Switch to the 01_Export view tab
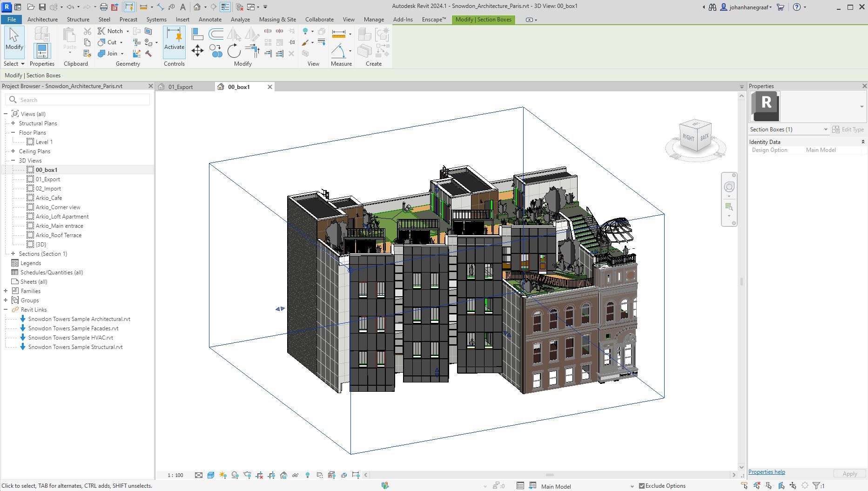The width and height of the screenshot is (868, 491). click(x=181, y=87)
